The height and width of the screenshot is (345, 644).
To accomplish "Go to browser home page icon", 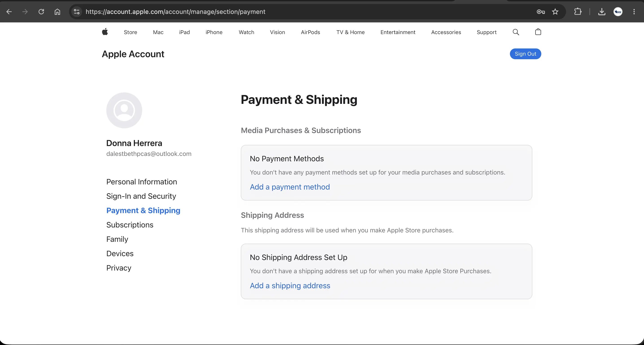I will (x=57, y=12).
